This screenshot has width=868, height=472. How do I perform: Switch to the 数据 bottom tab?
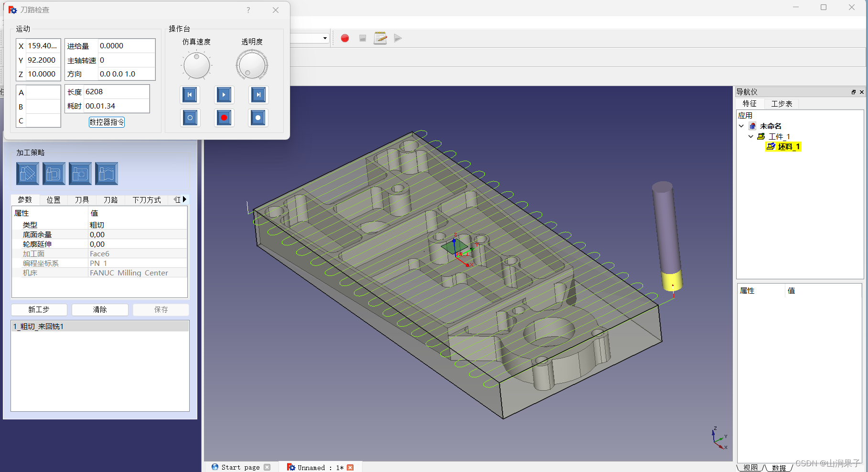779,468
